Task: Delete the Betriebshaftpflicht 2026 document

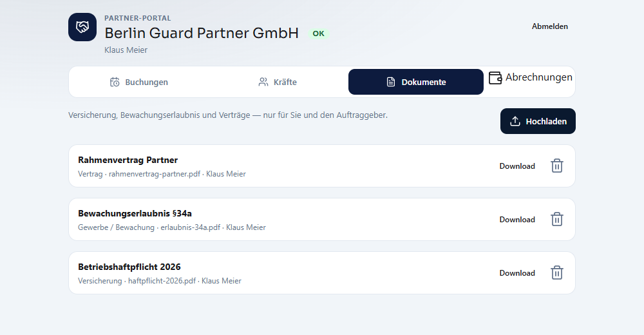Action: tap(556, 273)
